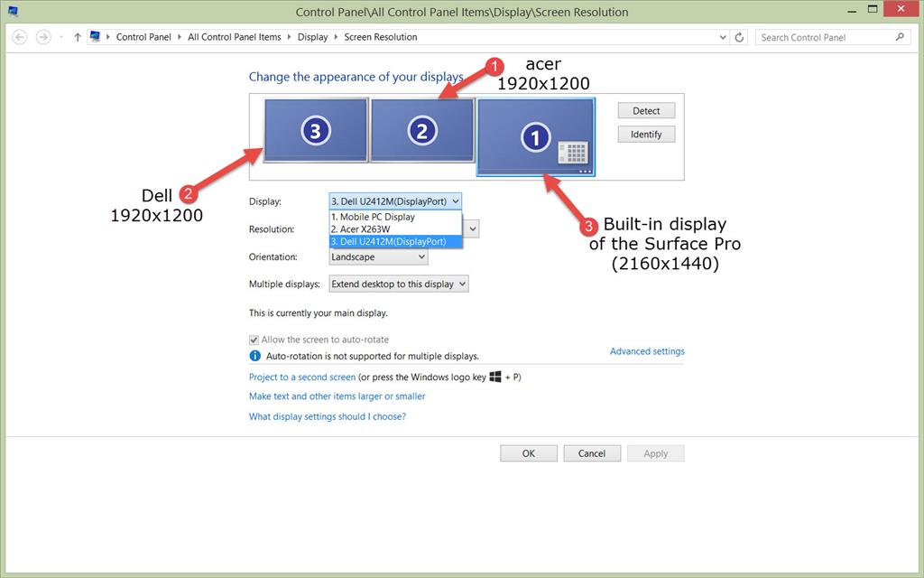Click the back navigation arrow
The width and height of the screenshot is (924, 578).
coord(18,36)
